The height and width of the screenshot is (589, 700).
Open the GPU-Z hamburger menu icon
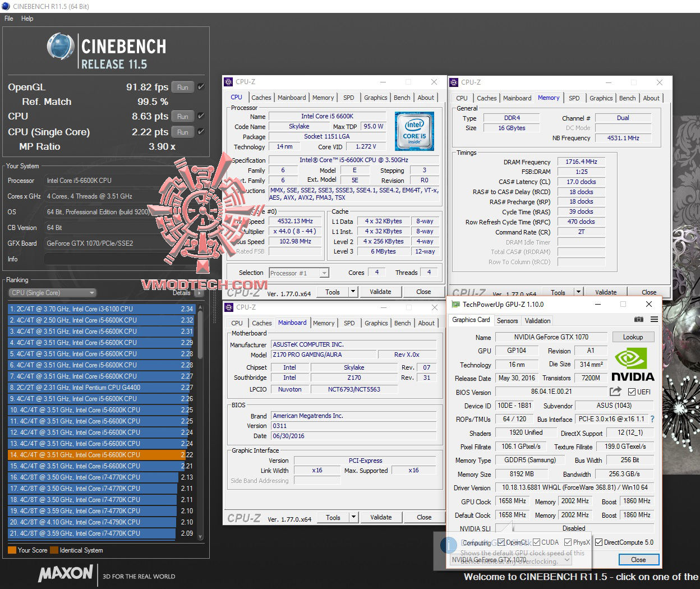pyautogui.click(x=653, y=319)
